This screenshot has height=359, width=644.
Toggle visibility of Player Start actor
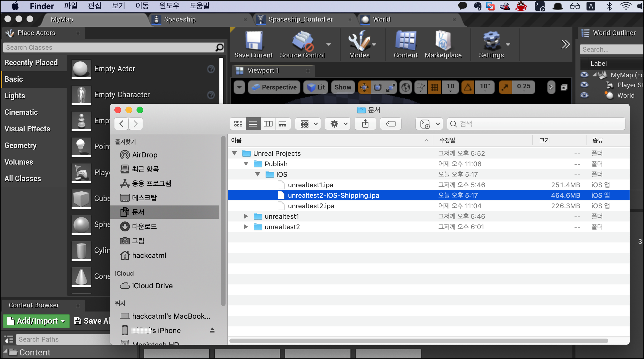(584, 85)
